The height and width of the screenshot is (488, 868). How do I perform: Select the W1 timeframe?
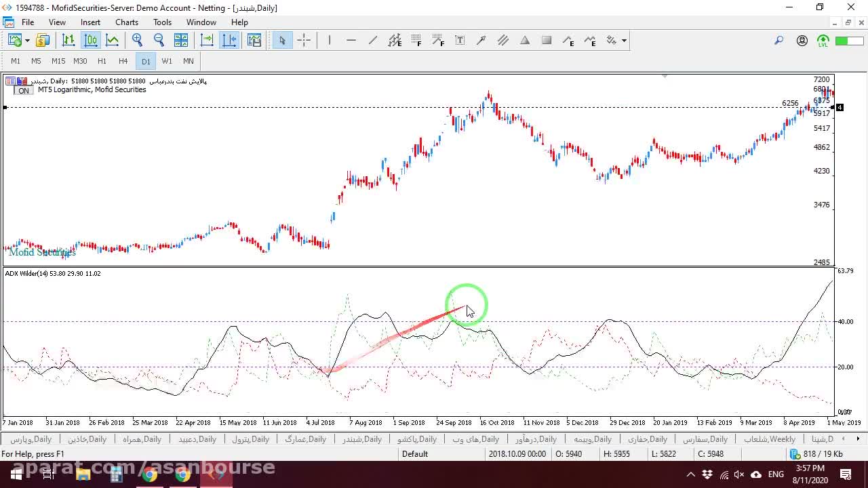167,61
